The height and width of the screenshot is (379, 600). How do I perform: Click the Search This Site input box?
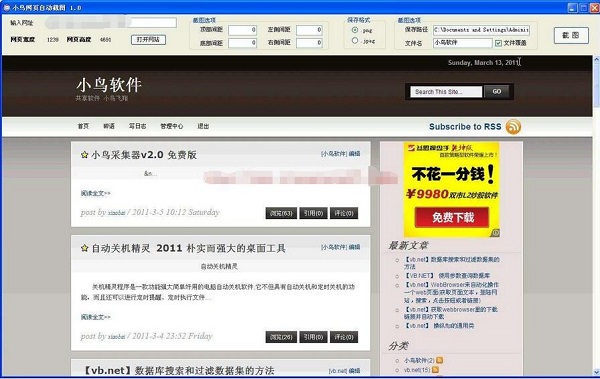coord(446,92)
